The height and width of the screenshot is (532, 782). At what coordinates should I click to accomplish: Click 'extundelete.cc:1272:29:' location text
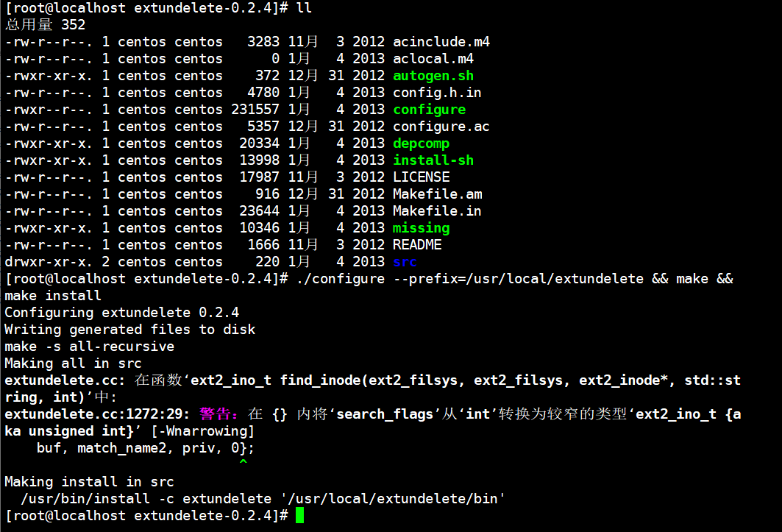click(x=97, y=414)
